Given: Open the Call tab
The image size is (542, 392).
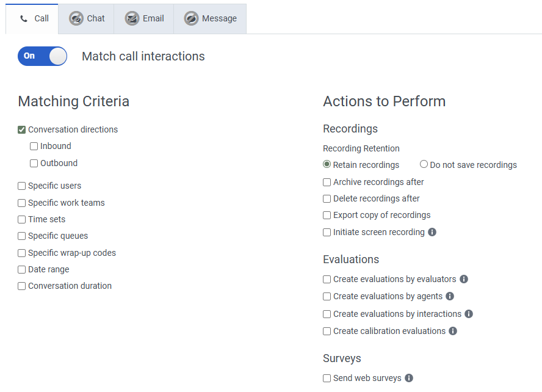Looking at the screenshot, I should pyautogui.click(x=34, y=18).
